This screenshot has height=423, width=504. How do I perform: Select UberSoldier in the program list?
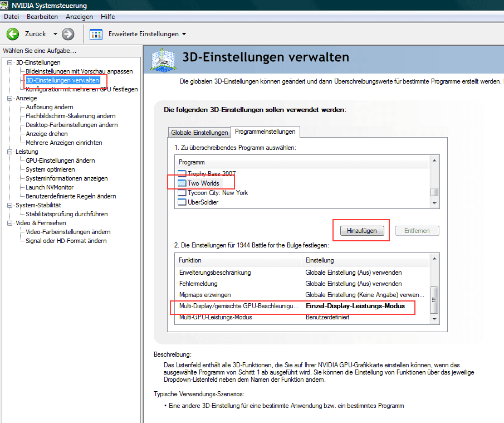[x=203, y=202]
